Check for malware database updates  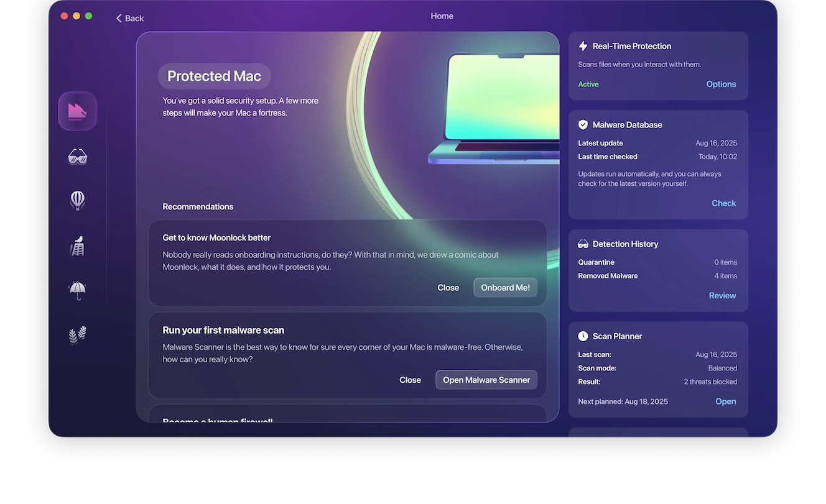(723, 203)
